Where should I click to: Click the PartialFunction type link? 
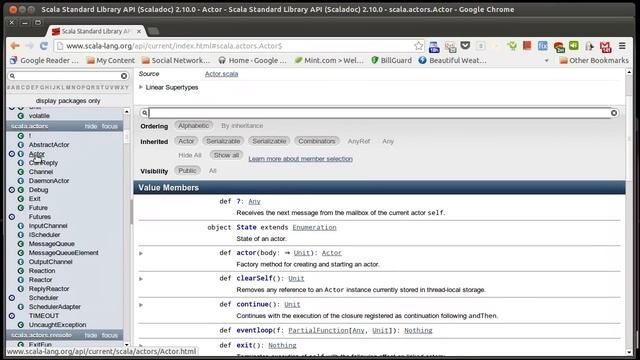318,331
